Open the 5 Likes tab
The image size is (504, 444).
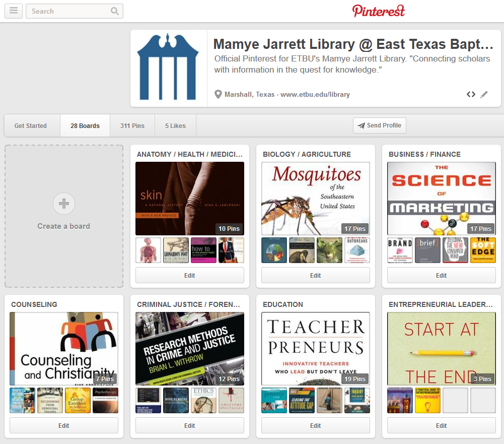coord(176,126)
